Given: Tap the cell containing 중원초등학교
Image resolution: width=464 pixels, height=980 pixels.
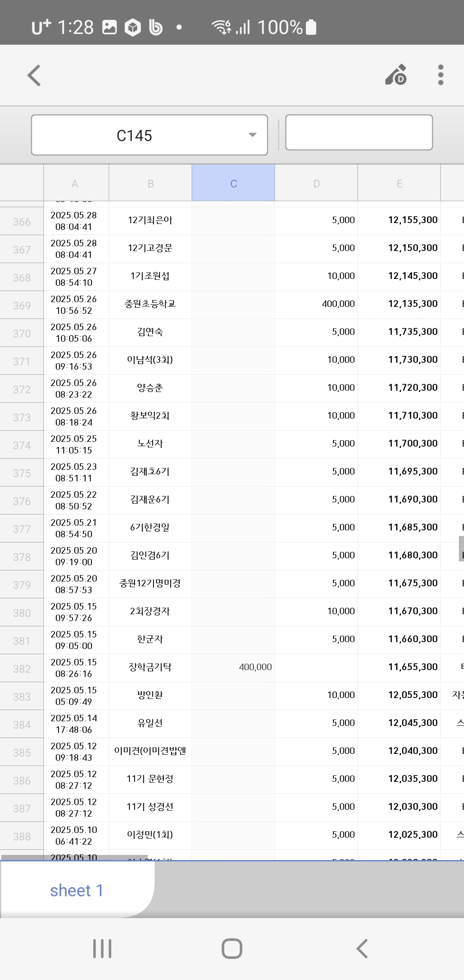Looking at the screenshot, I should pyautogui.click(x=150, y=304).
